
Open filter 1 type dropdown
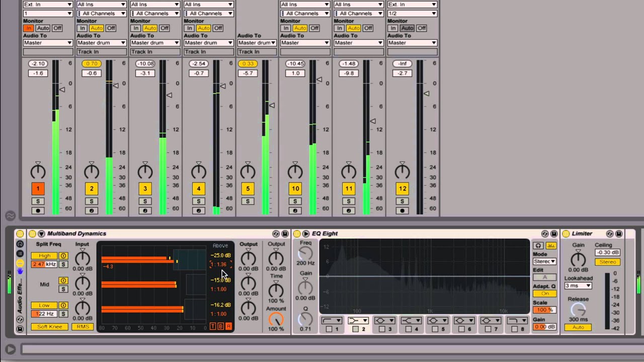332,320
